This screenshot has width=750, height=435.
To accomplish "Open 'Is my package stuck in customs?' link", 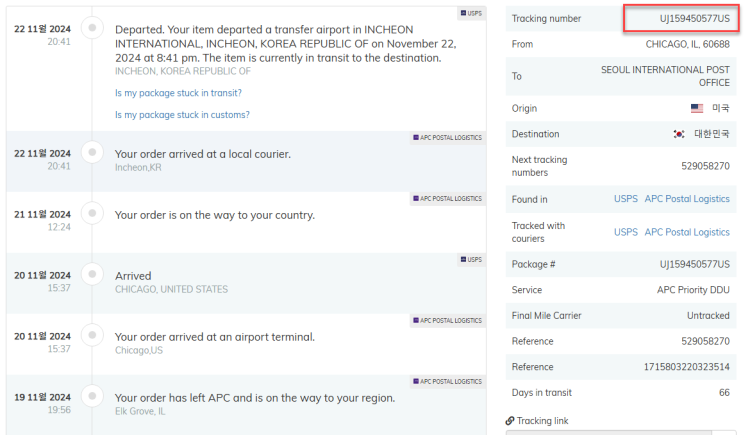I will click(182, 115).
